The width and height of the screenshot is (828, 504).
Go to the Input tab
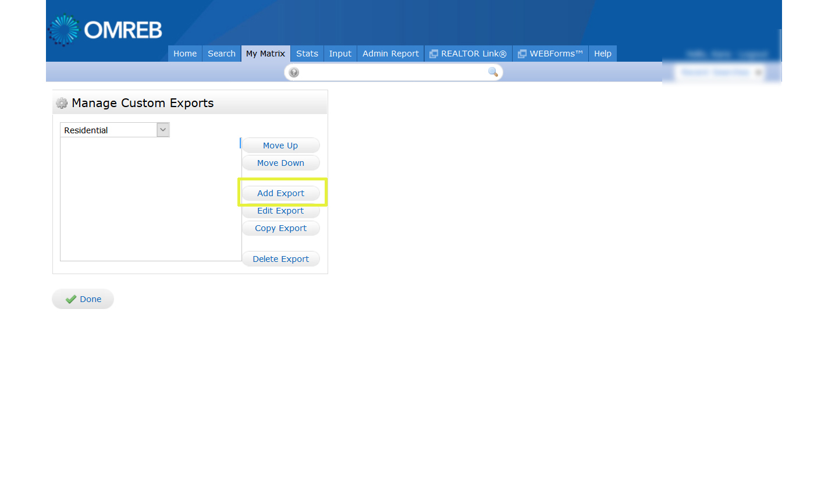point(340,54)
